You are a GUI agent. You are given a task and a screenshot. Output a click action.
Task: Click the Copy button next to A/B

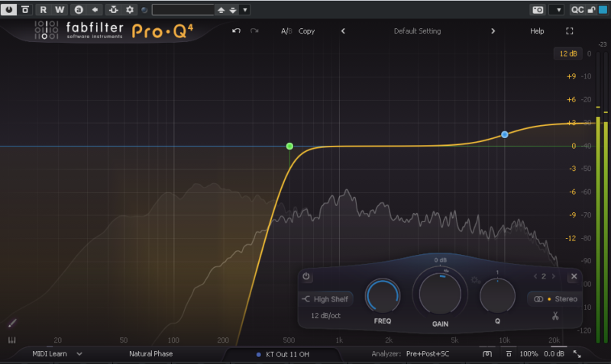pyautogui.click(x=306, y=31)
